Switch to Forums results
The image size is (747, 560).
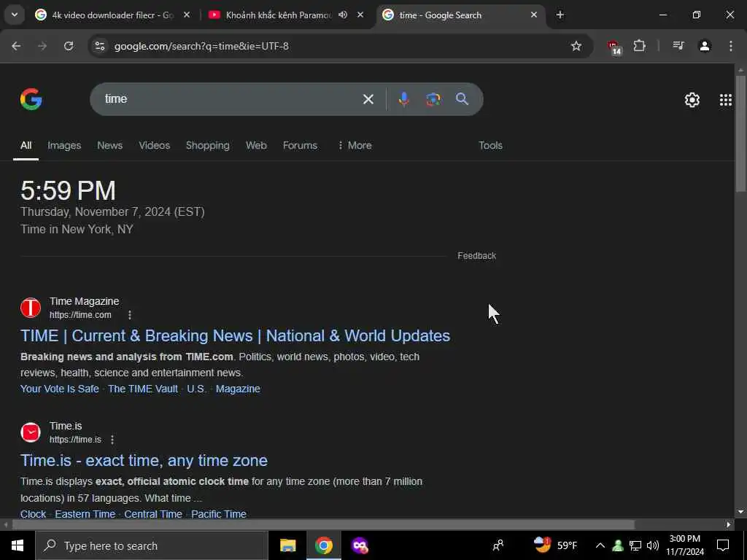pyautogui.click(x=300, y=145)
